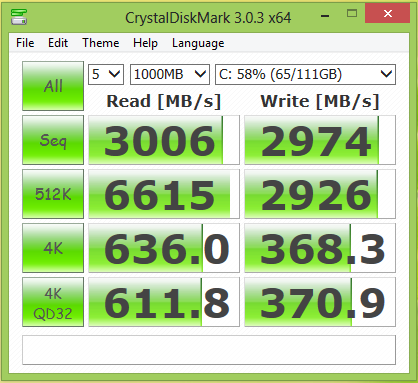
Task: Expand the drive dropdown showing C: 58%
Action: pos(305,74)
